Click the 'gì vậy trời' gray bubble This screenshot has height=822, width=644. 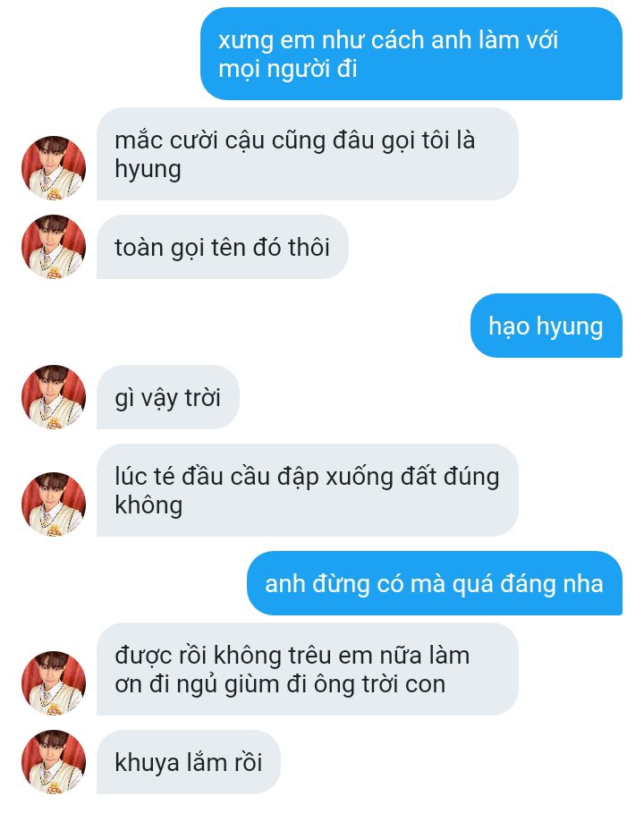click(x=168, y=397)
